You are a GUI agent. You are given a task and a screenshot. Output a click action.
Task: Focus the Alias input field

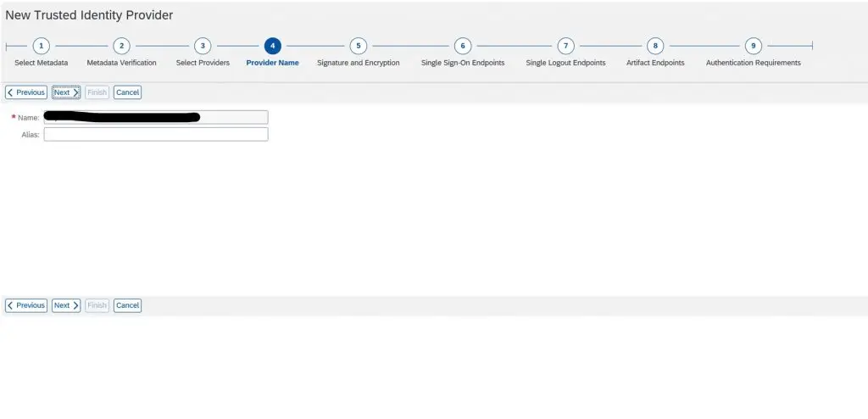pos(156,134)
